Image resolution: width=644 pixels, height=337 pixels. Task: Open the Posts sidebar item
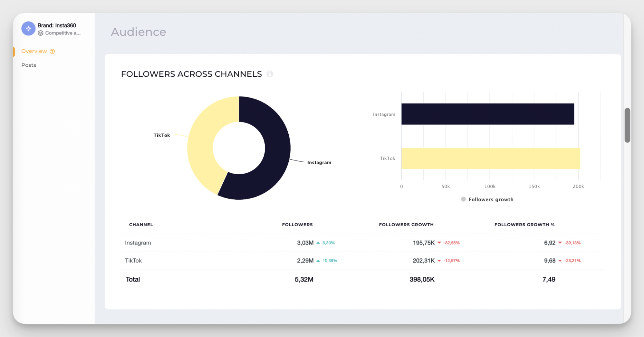pyautogui.click(x=29, y=65)
